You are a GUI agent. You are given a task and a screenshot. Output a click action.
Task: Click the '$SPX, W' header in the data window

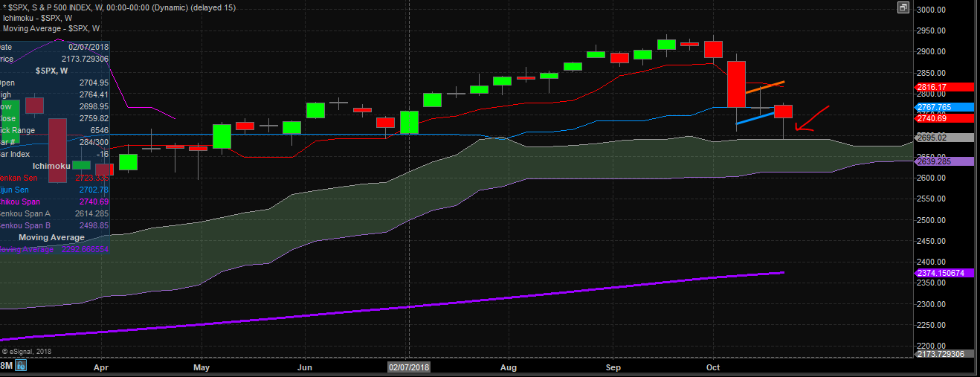point(52,71)
